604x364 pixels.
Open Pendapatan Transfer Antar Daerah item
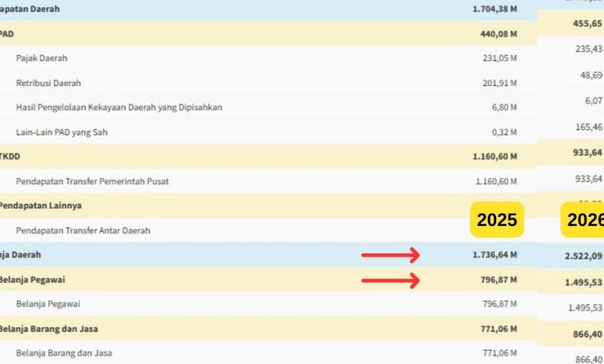pyautogui.click(x=83, y=231)
